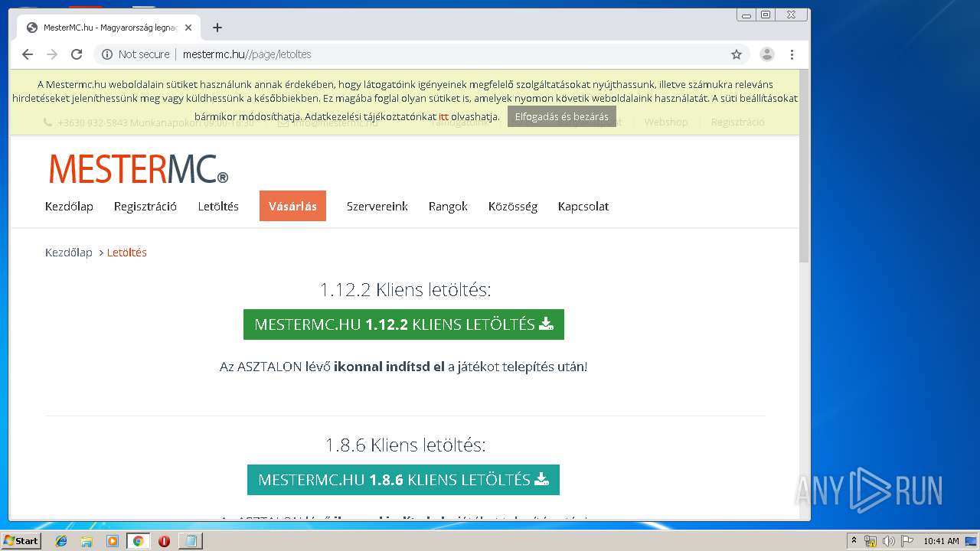Click the Vásárlás button

coord(292,206)
